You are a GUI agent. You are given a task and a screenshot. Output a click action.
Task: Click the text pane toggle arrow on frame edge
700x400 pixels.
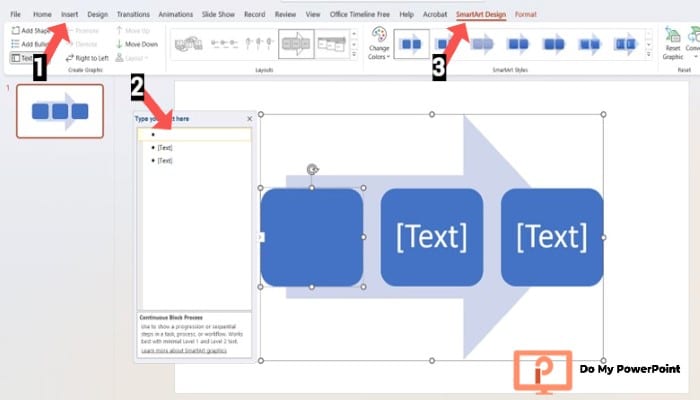260,237
